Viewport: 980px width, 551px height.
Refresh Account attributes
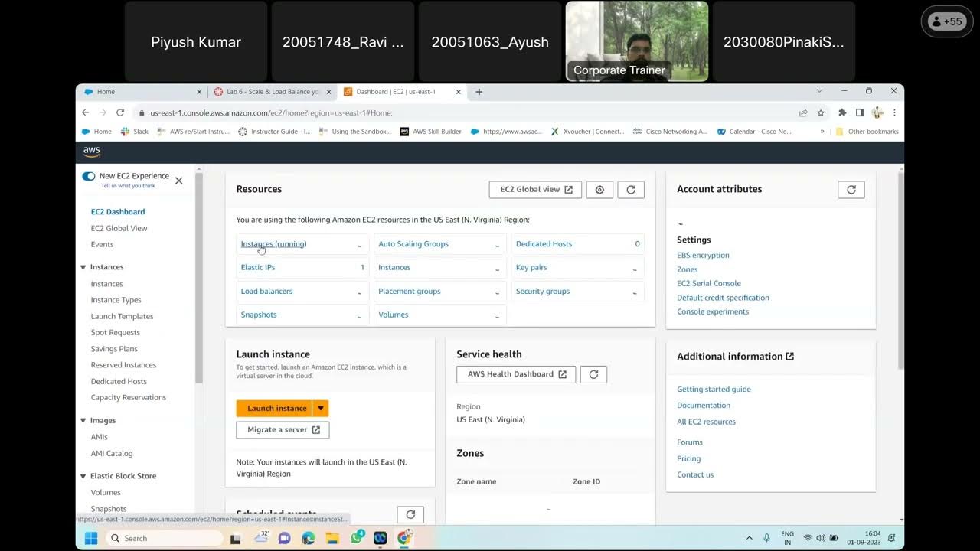point(851,190)
